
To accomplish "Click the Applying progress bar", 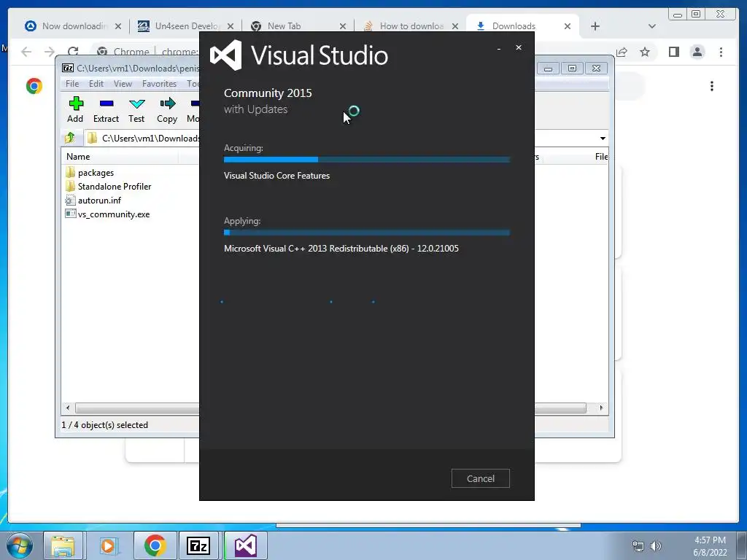I will click(367, 233).
